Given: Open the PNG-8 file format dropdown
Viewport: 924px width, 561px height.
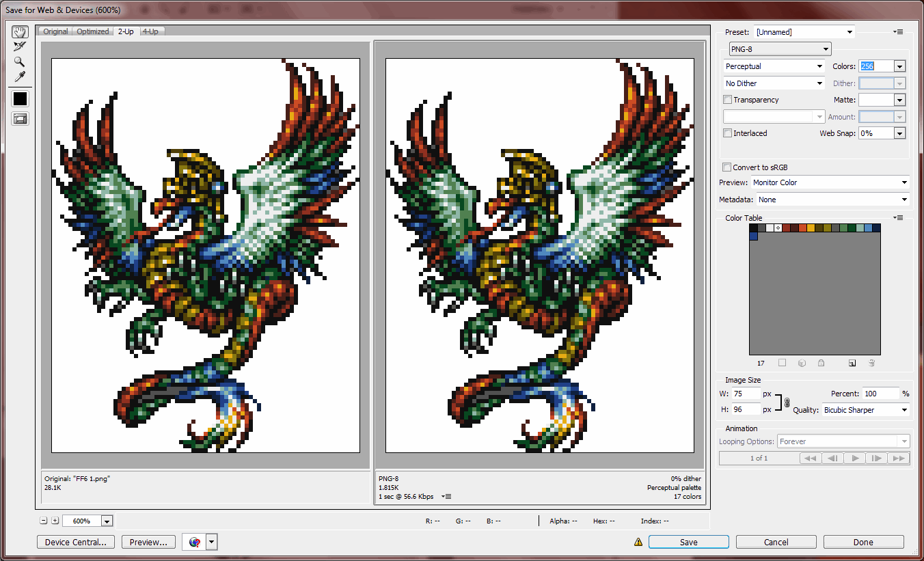Looking at the screenshot, I should coord(780,49).
